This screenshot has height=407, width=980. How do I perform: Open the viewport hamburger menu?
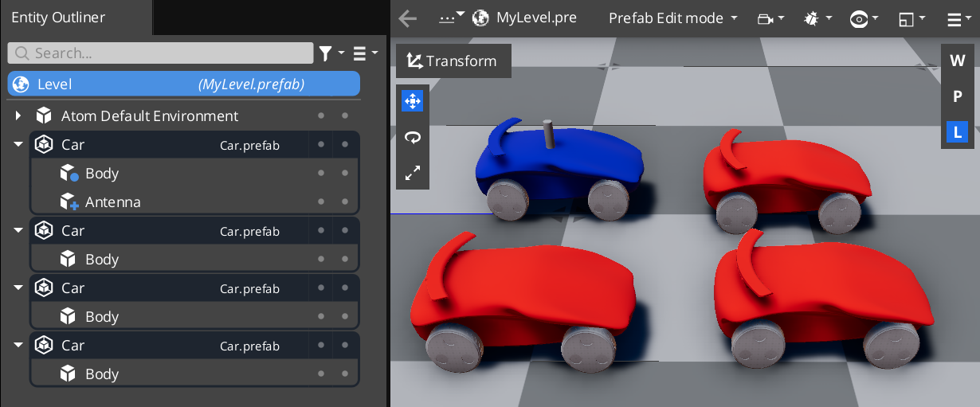point(958,18)
